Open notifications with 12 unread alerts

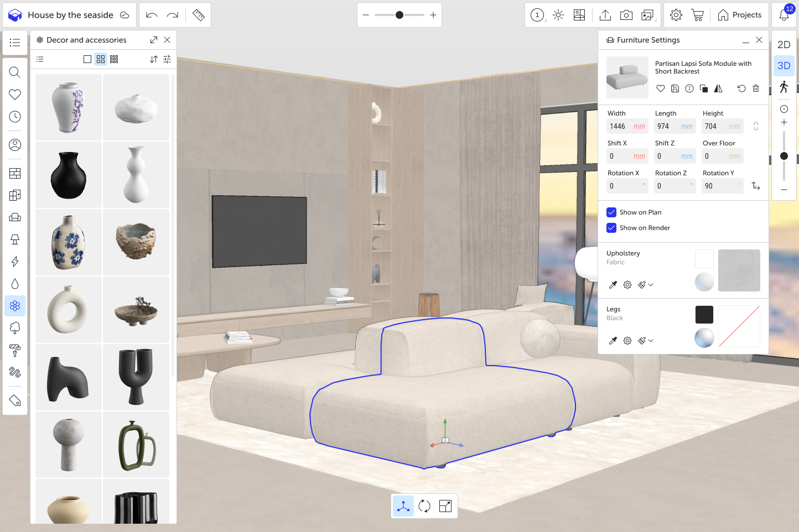coord(785,15)
